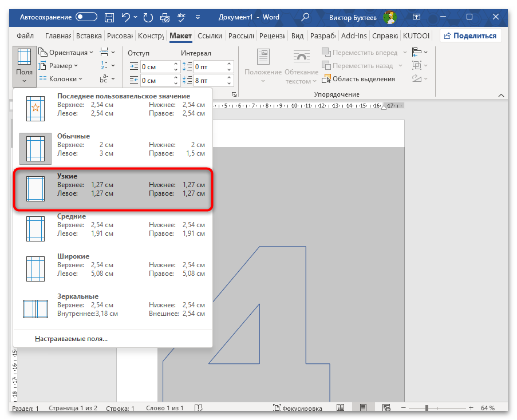Toggle the Автосохранение switch
The width and height of the screenshot is (517, 420).
click(86, 17)
